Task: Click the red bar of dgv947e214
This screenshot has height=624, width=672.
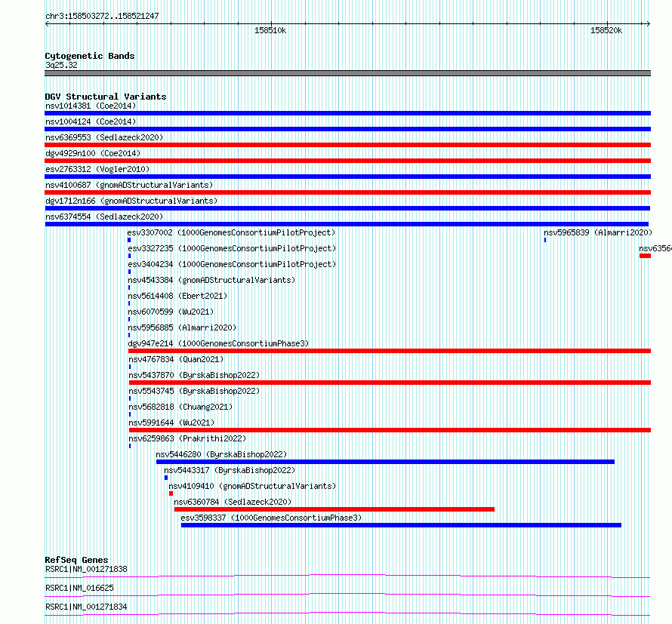Action: point(390,351)
